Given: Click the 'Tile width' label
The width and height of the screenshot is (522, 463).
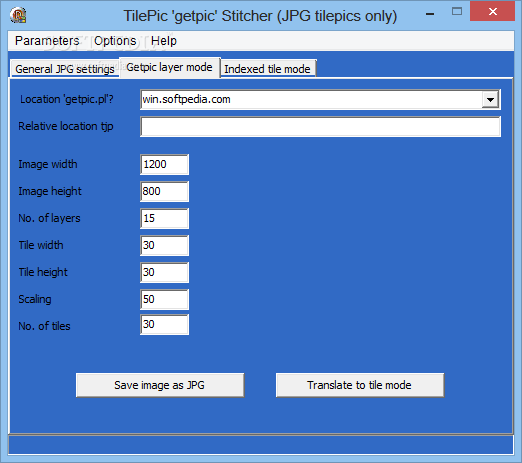Looking at the screenshot, I should 41,245.
